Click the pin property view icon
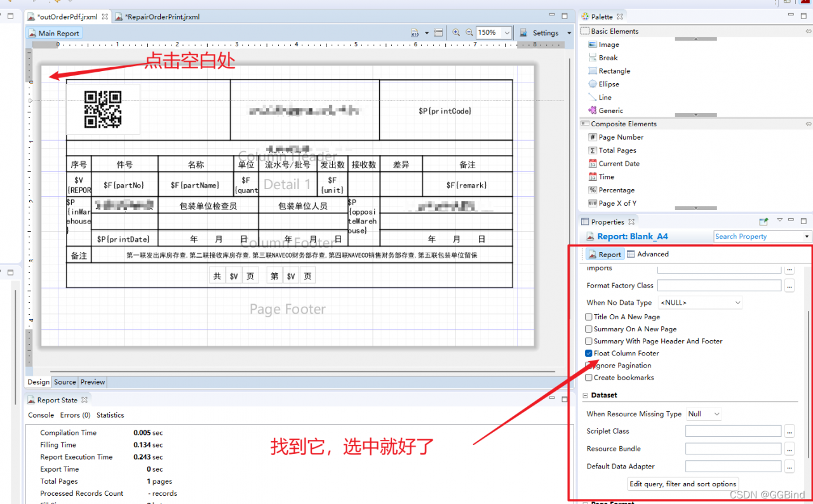Image resolution: width=813 pixels, height=504 pixels. click(764, 222)
